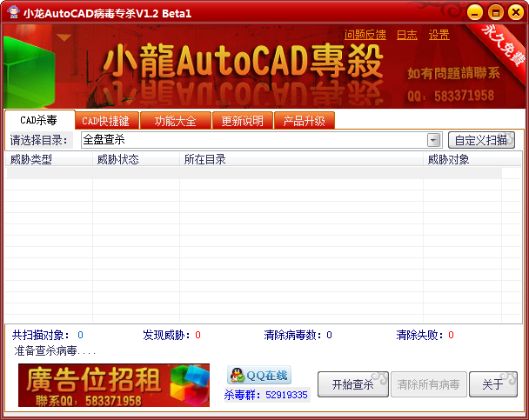Click the 自定义扫描 button
The width and height of the screenshot is (529, 420).
pos(481,140)
